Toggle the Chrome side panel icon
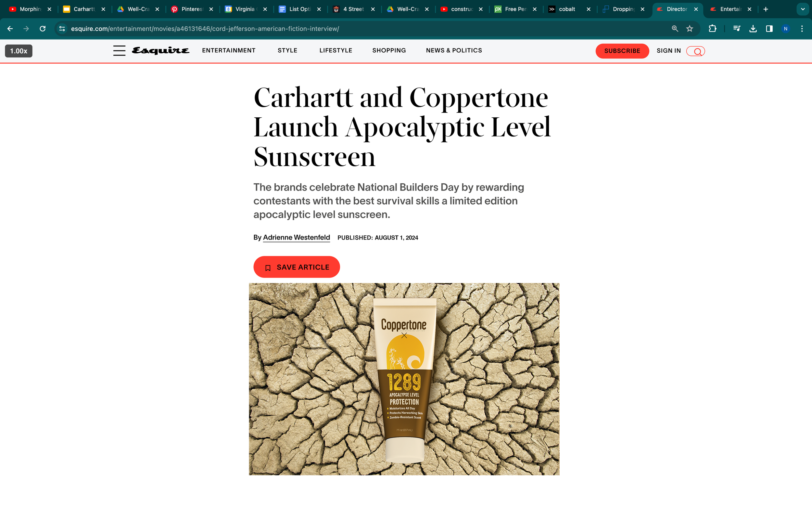This screenshot has width=812, height=508. 769,29
